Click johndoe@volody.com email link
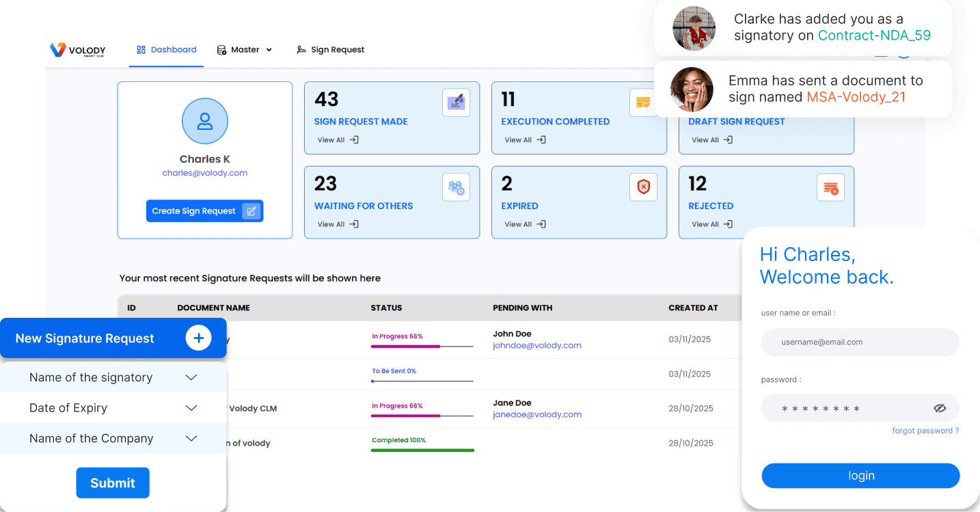Viewport: 980px width, 512px height. tap(537, 345)
